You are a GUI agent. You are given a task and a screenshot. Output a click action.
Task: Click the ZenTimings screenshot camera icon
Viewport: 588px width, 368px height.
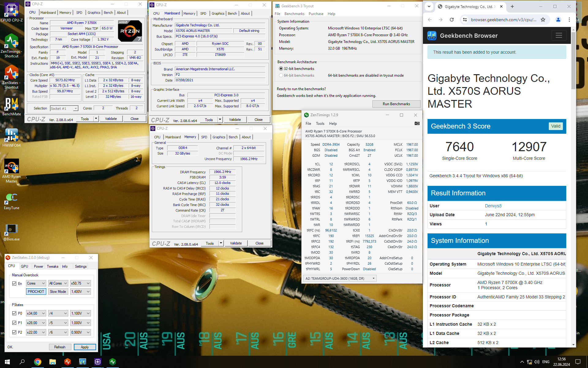tap(417, 123)
